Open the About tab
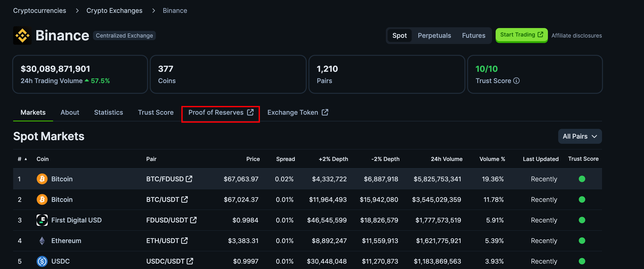The height and width of the screenshot is (269, 644). 70,112
